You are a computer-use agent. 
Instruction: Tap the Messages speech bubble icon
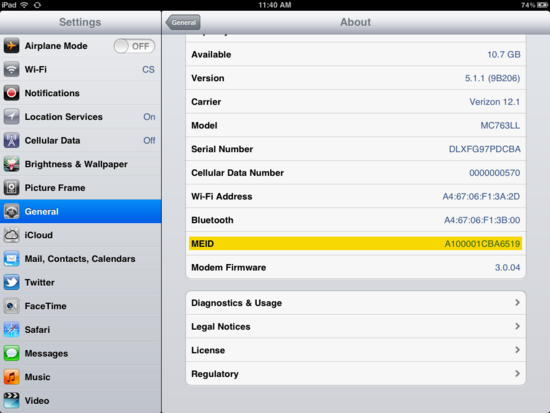(x=11, y=353)
